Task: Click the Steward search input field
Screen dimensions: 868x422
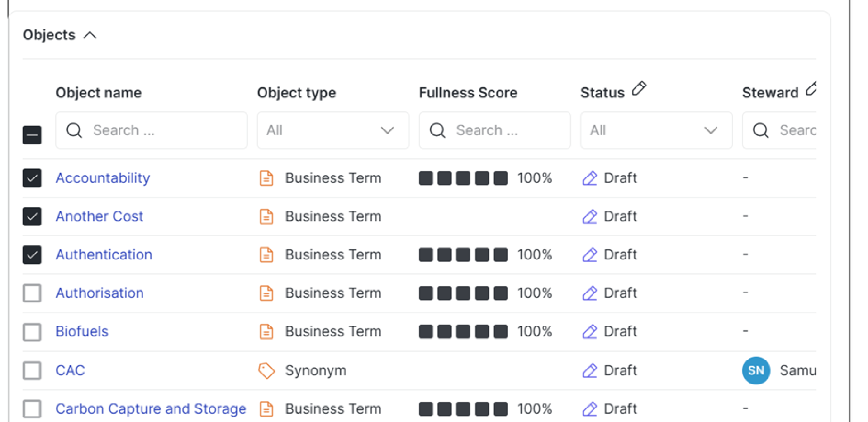Action: [796, 131]
